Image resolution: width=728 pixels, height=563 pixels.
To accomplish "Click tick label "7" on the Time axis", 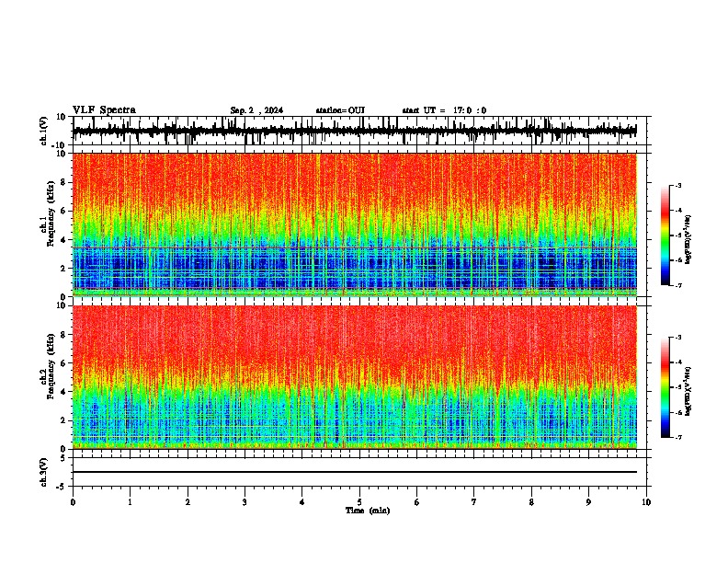I will pyautogui.click(x=474, y=502).
